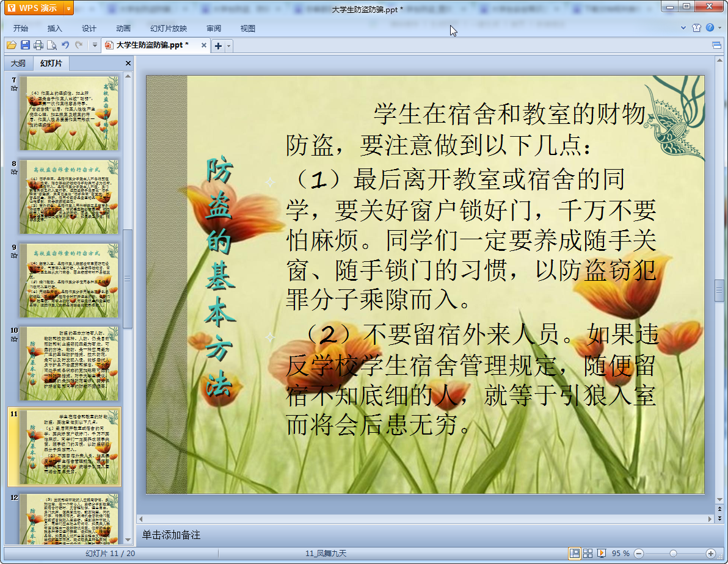Select slide 12 thumbnail
Viewport: 728px width, 564px height.
point(69,518)
